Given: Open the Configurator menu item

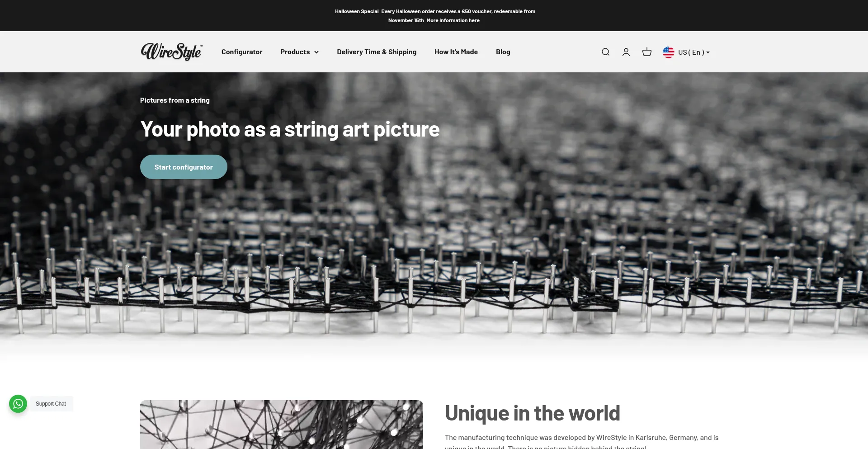Looking at the screenshot, I should 241,52.
